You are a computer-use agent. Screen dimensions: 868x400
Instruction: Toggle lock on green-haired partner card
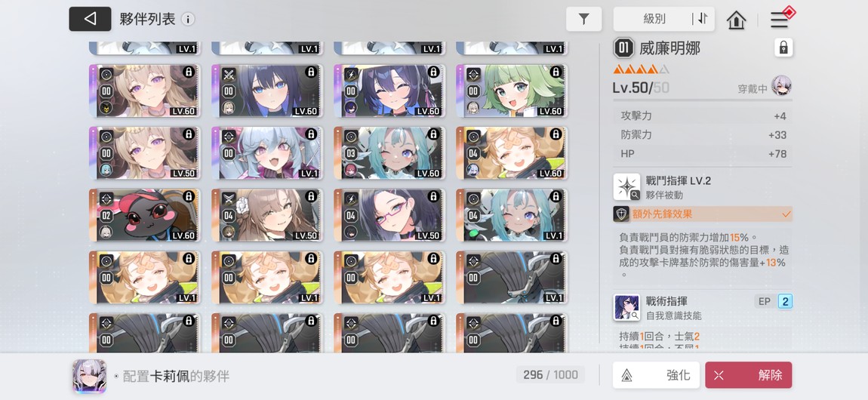pos(556,72)
